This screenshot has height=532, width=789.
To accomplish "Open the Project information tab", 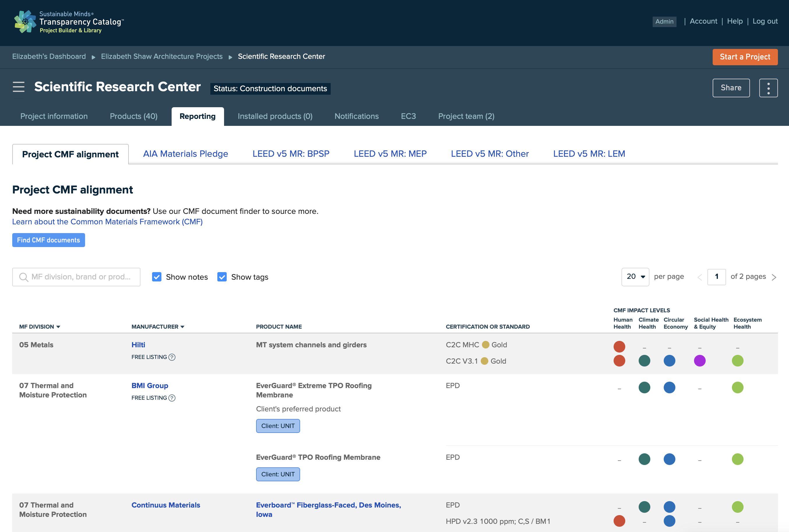I will pos(54,116).
